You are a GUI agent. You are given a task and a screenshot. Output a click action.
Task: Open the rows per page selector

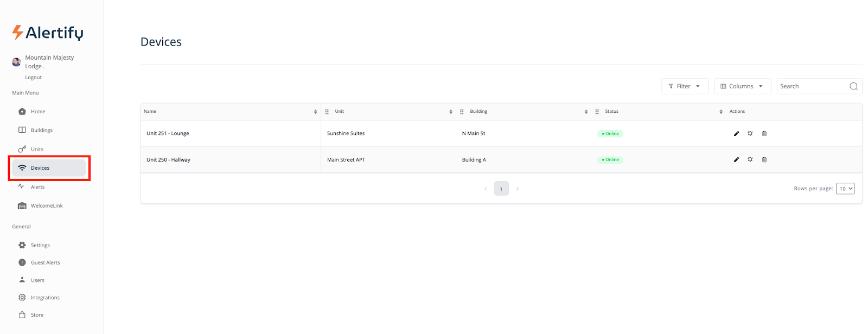[845, 189]
